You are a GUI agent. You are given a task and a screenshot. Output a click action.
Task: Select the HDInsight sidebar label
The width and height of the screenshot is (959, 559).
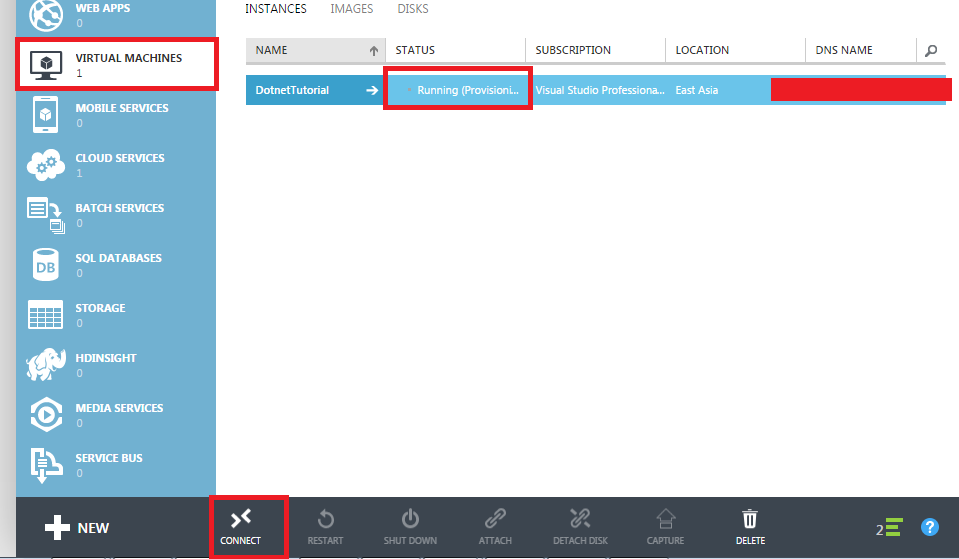click(x=106, y=358)
